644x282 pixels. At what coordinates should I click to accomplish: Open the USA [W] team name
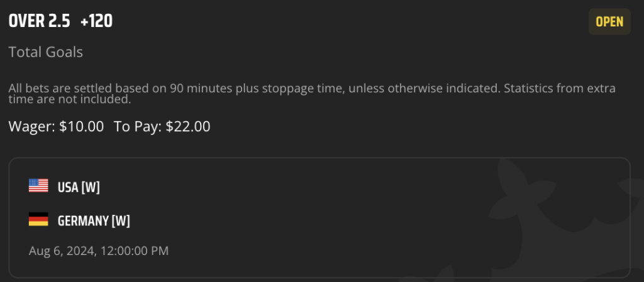(79, 187)
